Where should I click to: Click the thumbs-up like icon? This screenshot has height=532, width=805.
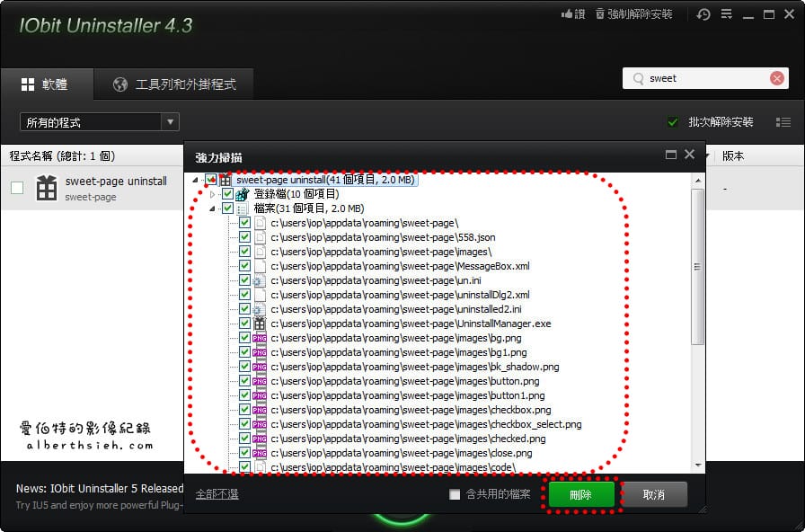tap(567, 13)
